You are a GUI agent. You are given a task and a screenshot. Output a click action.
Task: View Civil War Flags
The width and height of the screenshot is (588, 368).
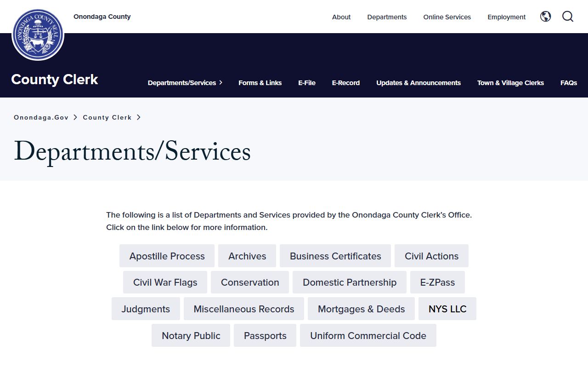click(165, 282)
